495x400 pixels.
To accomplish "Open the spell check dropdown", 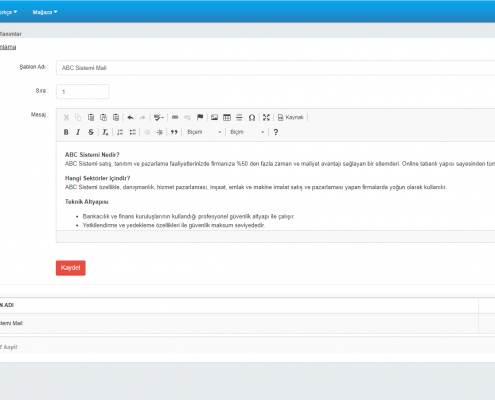I will (158, 117).
